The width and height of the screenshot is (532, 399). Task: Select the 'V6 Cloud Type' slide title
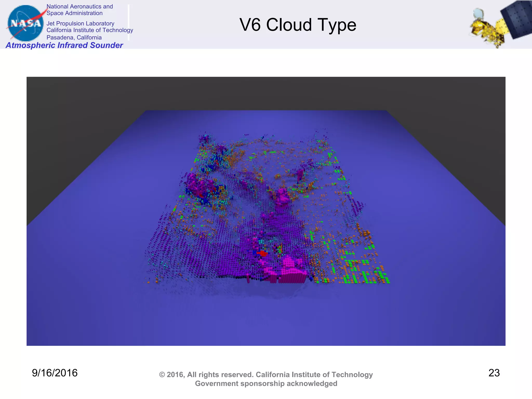tap(298, 25)
